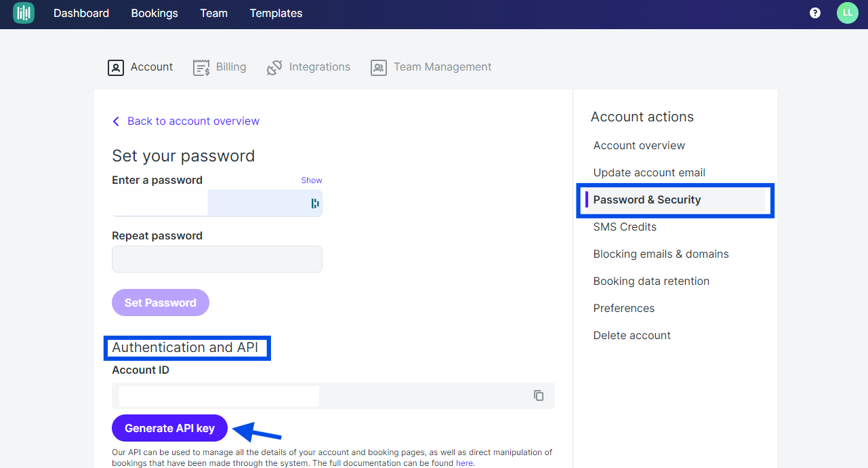Click the Set Password button
This screenshot has width=868, height=468.
click(x=160, y=303)
